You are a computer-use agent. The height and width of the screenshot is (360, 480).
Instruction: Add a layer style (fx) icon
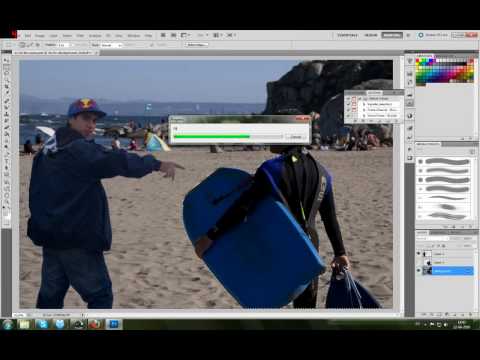pos(432,314)
